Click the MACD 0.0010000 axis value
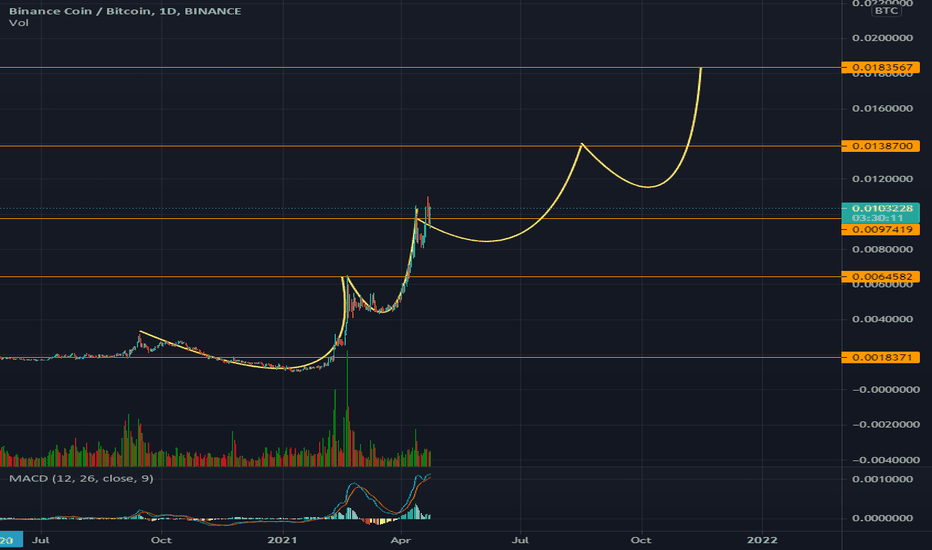The image size is (932, 550). coord(882,479)
